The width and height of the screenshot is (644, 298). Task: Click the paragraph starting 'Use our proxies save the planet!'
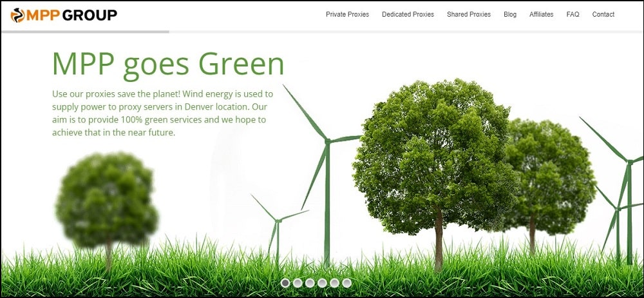click(163, 114)
